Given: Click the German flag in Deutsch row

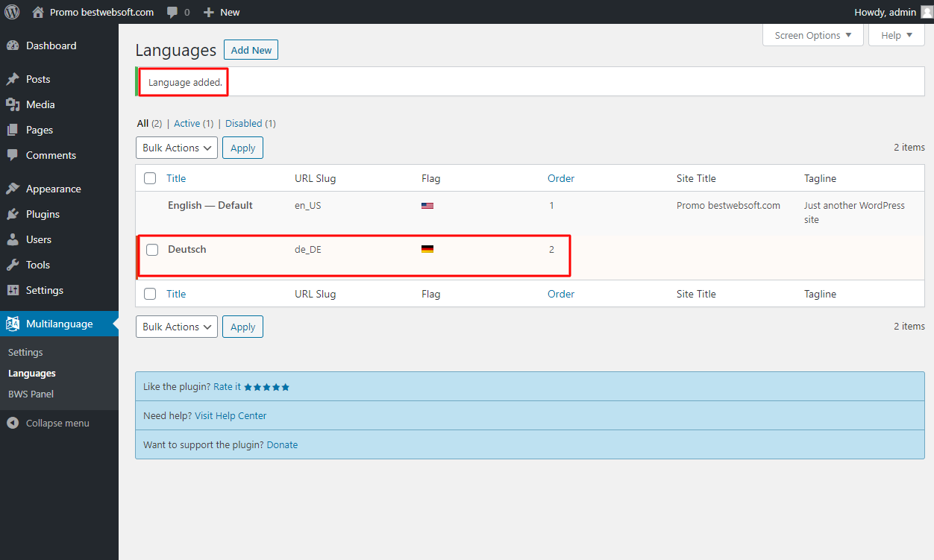Looking at the screenshot, I should 427,249.
